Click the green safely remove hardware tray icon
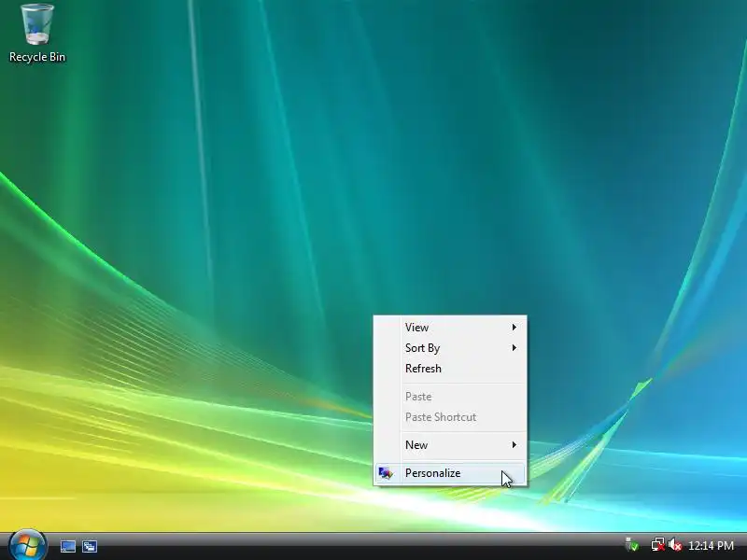 click(632, 544)
